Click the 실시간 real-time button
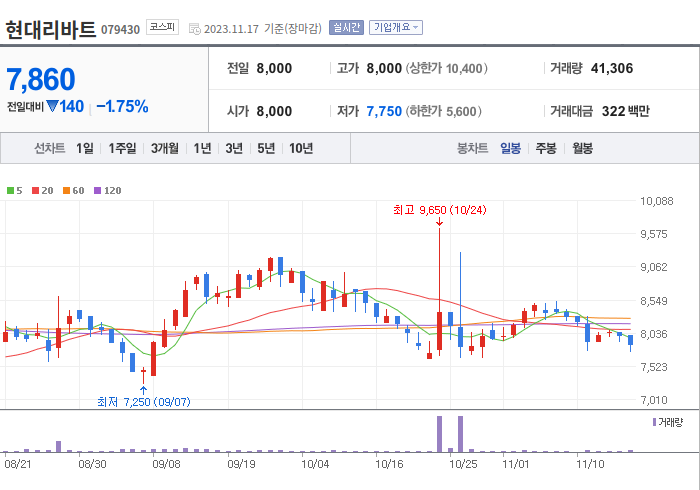The image size is (700, 490). click(346, 28)
